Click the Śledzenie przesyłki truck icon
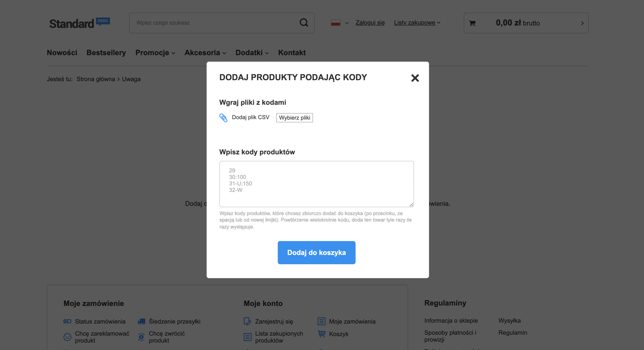This screenshot has width=644, height=350. (x=142, y=321)
